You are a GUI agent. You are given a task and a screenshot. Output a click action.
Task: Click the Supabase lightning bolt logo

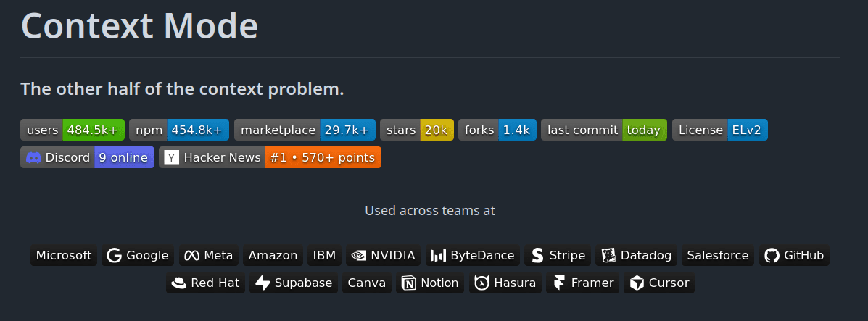pyautogui.click(x=263, y=283)
